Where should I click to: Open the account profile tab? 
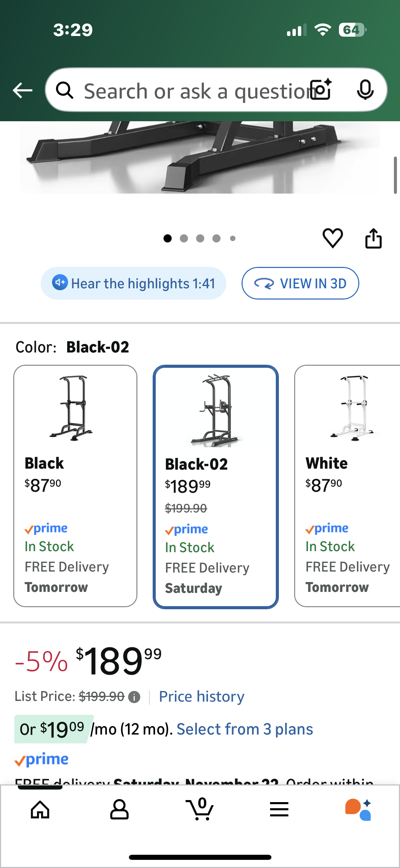pyautogui.click(x=119, y=810)
